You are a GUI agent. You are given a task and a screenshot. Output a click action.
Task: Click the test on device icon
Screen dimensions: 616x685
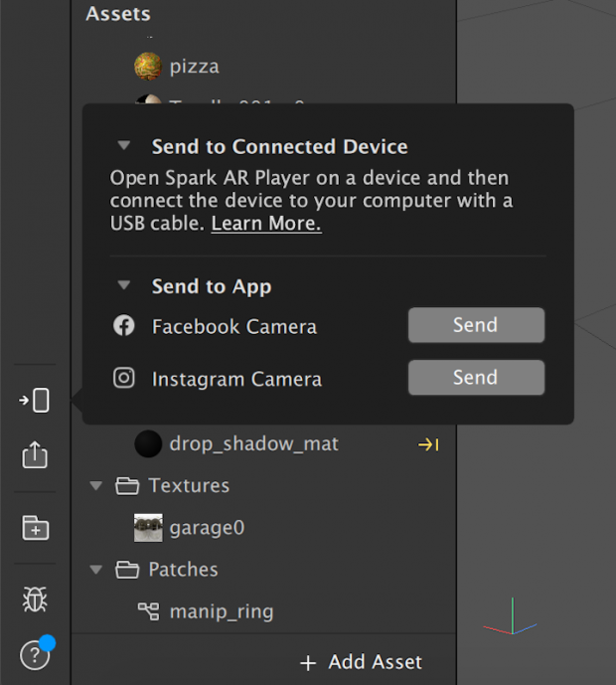35,401
